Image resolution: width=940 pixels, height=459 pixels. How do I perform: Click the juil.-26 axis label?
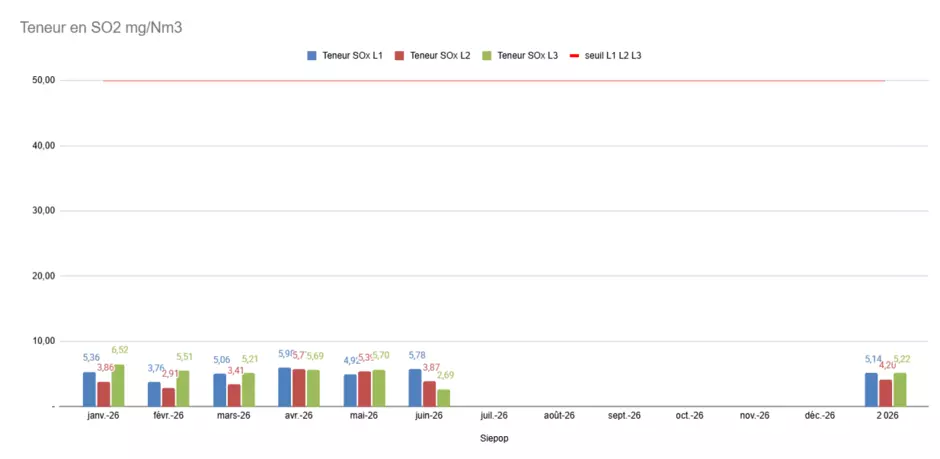[494, 415]
